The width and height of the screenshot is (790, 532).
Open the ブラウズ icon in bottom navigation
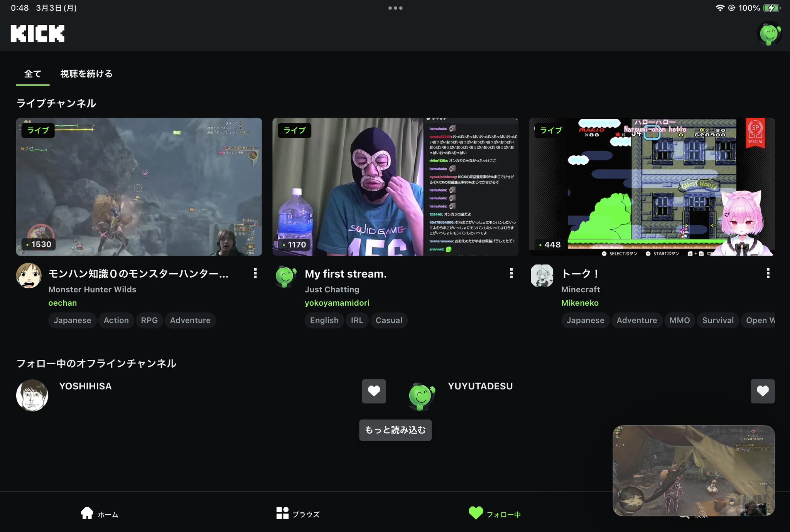coord(283,513)
